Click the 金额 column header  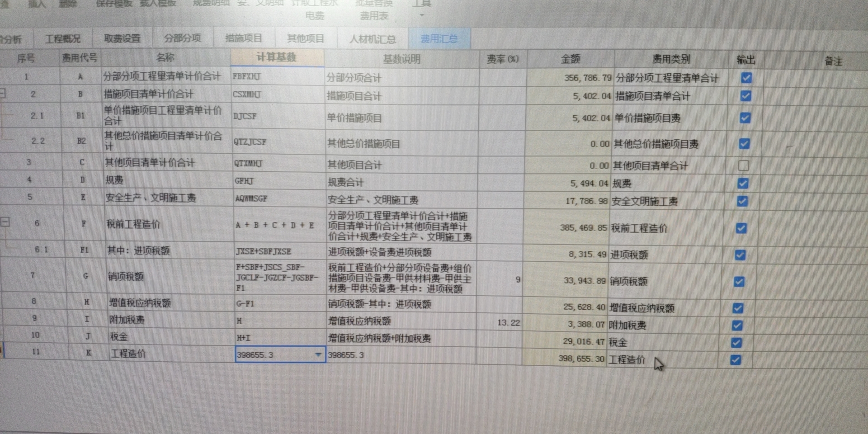(571, 59)
